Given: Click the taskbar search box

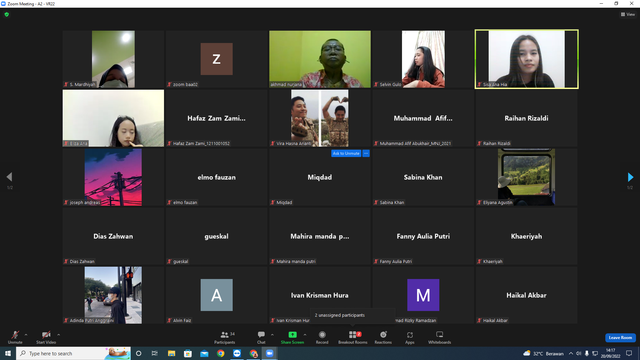Looking at the screenshot, I should (x=73, y=353).
